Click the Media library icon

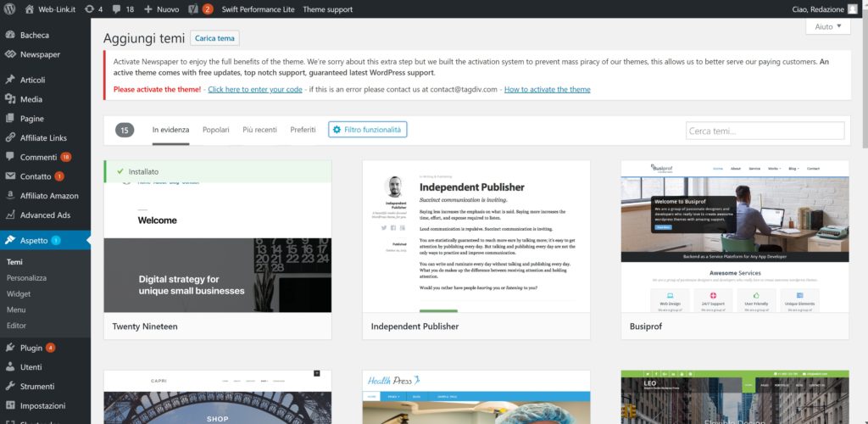10,99
